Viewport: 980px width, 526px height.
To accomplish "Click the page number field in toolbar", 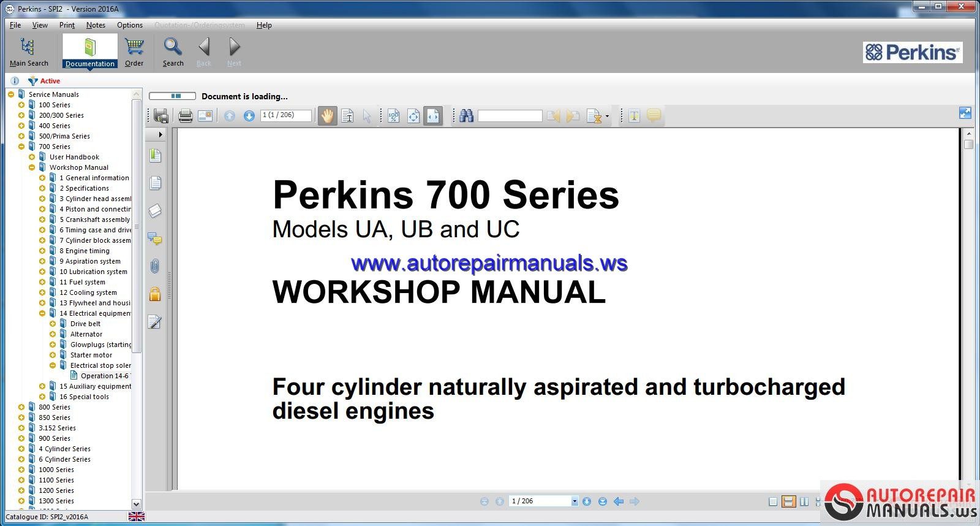I will [x=286, y=115].
